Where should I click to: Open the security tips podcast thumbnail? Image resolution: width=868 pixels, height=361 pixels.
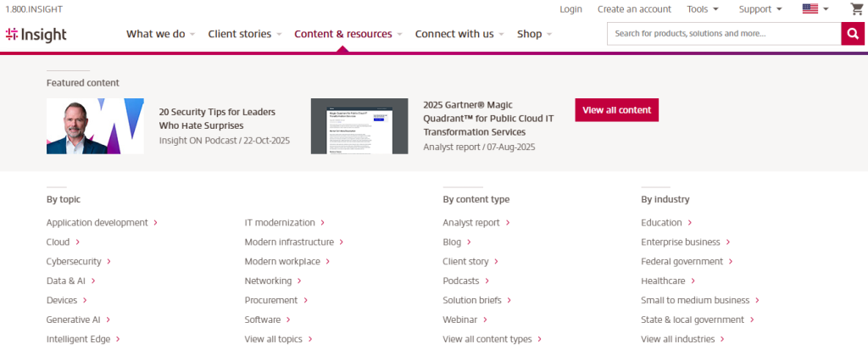click(95, 126)
